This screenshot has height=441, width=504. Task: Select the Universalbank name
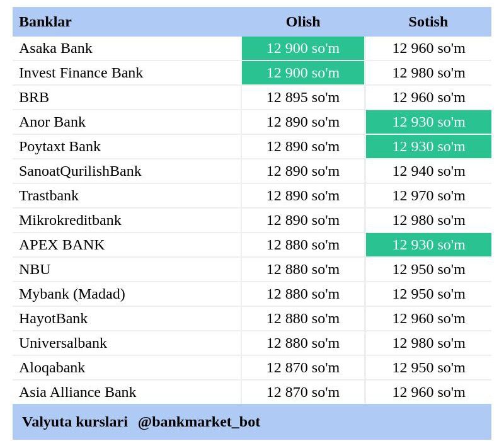coord(62,343)
